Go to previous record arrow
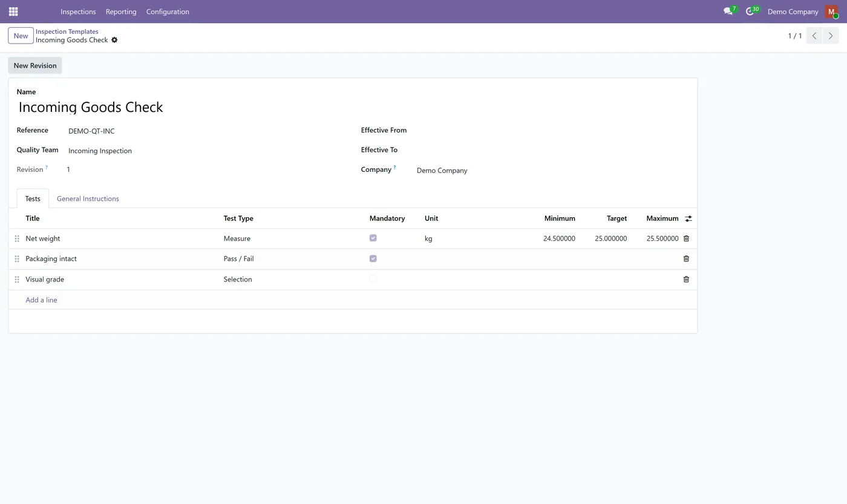The width and height of the screenshot is (847, 504). tap(814, 36)
